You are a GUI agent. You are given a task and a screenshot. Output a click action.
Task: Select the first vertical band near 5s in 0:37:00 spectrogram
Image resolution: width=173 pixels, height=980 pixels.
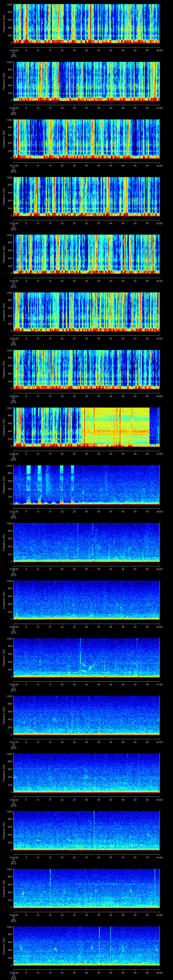click(x=29, y=483)
